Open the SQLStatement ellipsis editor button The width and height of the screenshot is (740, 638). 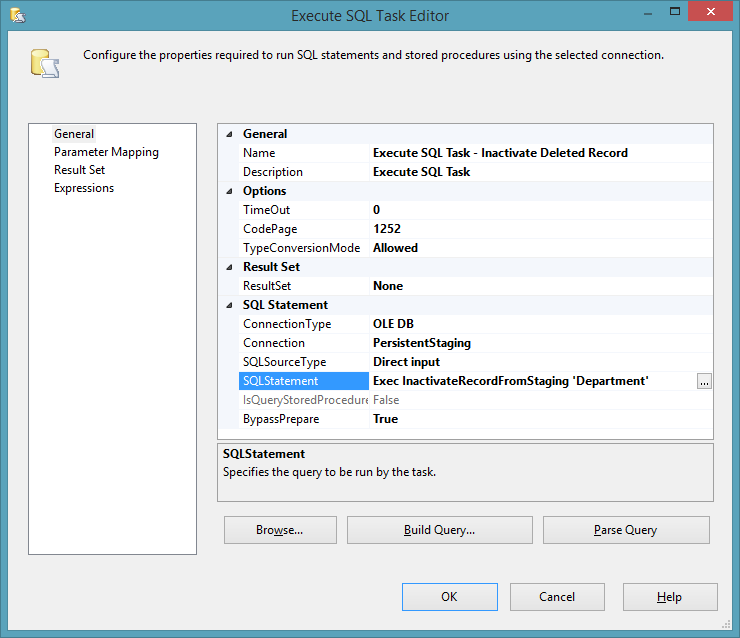[x=704, y=381]
